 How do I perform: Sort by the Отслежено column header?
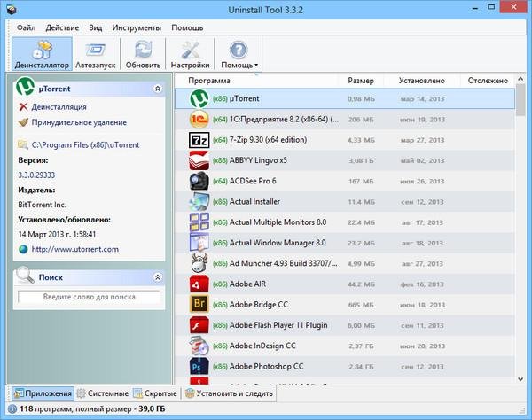pyautogui.click(x=488, y=81)
